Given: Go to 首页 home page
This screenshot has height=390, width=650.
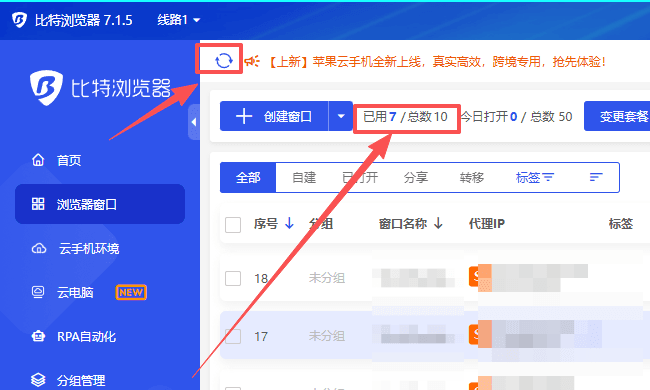Looking at the screenshot, I should point(69,160).
